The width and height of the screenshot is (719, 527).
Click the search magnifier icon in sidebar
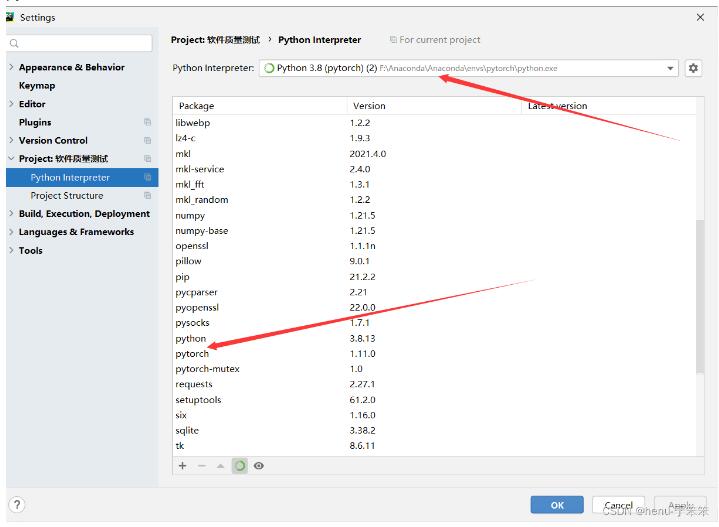point(14,44)
